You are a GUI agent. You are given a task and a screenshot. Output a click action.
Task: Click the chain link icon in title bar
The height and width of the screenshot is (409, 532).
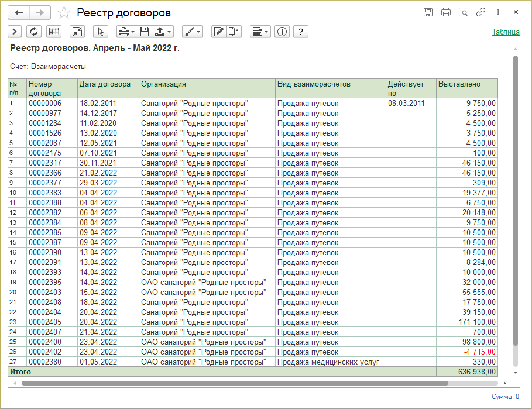480,12
